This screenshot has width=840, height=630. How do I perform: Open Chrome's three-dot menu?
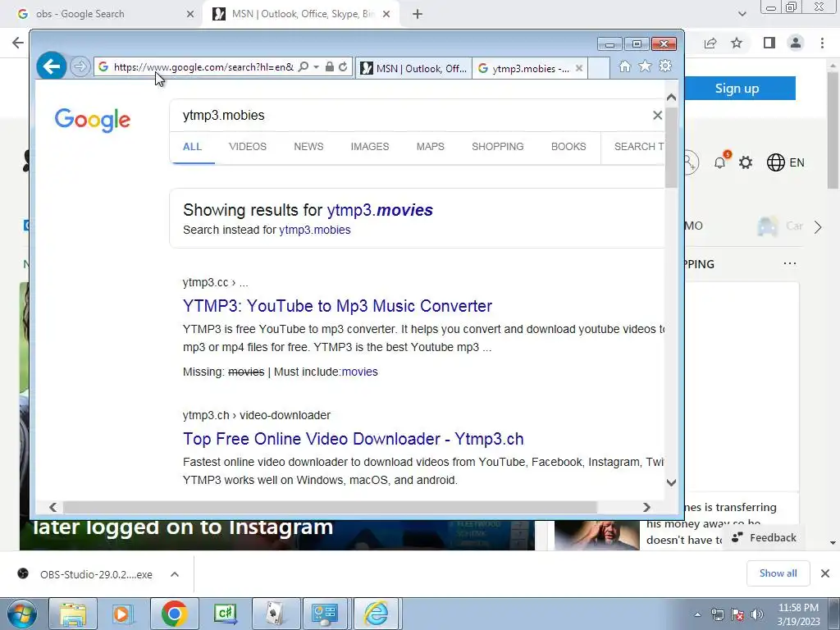coord(822,43)
